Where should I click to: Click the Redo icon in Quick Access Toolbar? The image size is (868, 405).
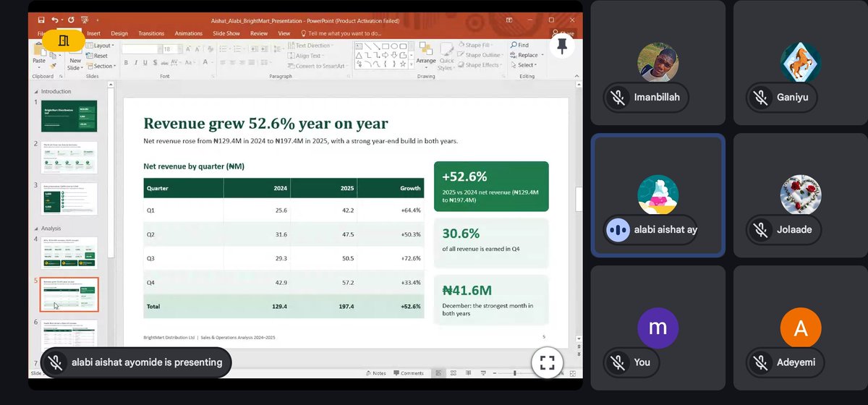[71, 20]
